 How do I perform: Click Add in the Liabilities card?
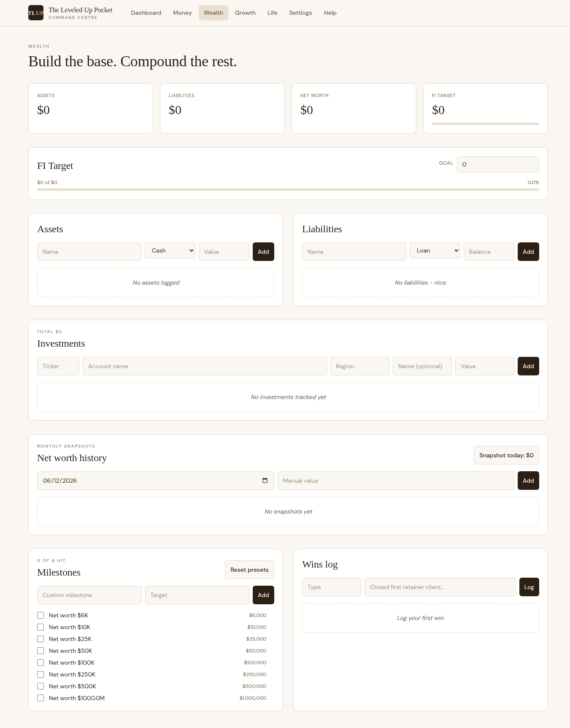click(528, 252)
